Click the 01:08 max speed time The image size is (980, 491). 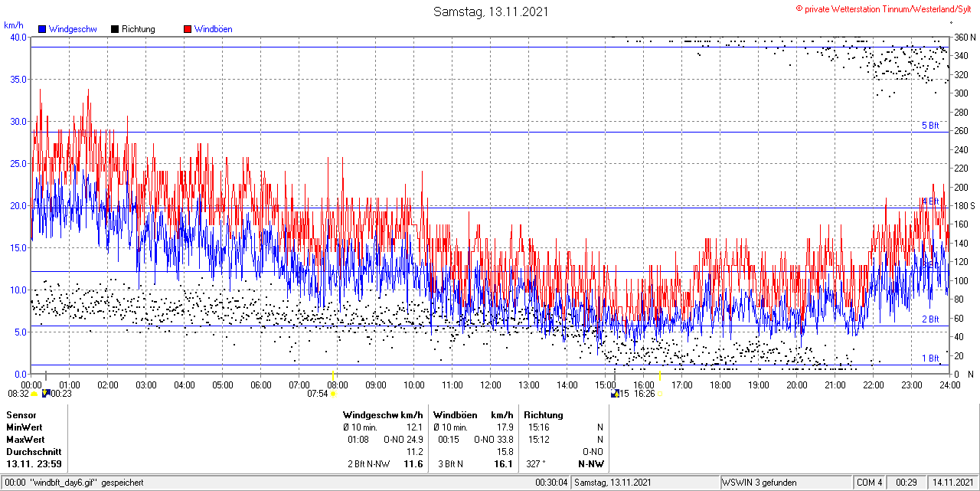tap(358, 440)
